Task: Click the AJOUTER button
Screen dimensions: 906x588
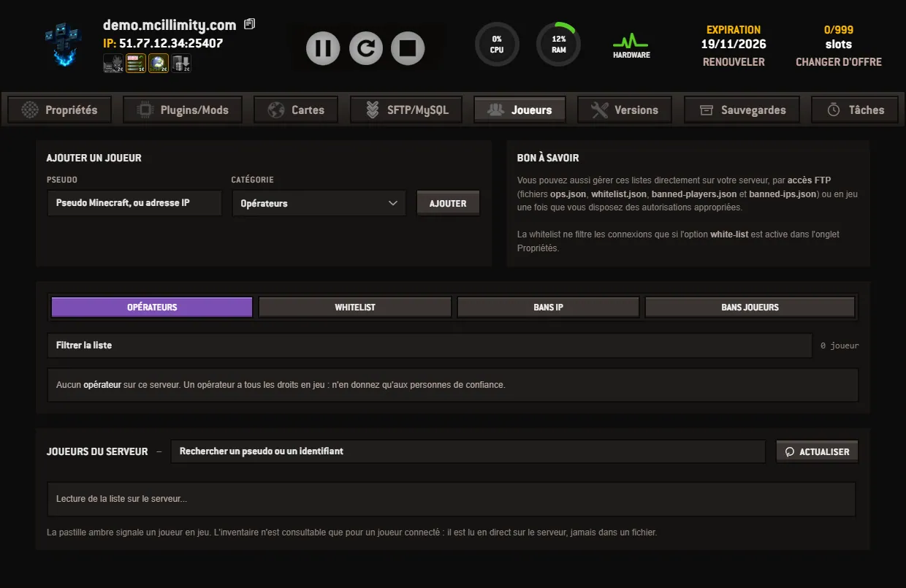Action: click(448, 203)
